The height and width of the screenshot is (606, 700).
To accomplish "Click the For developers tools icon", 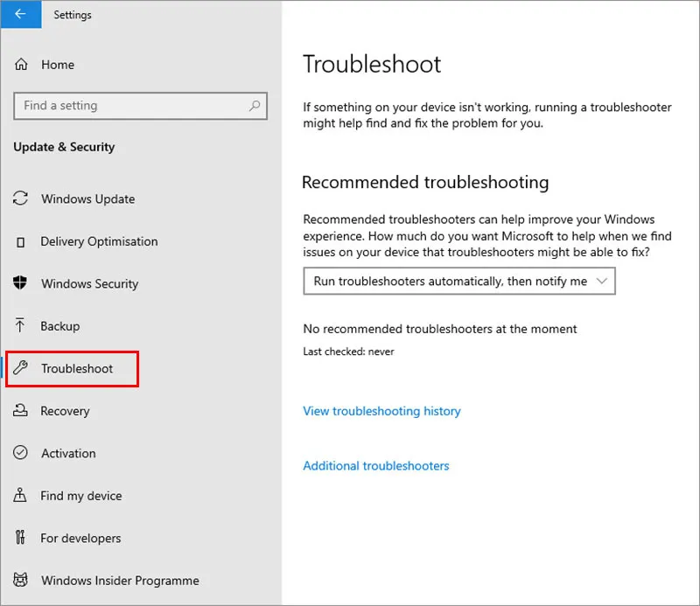I will [20, 537].
